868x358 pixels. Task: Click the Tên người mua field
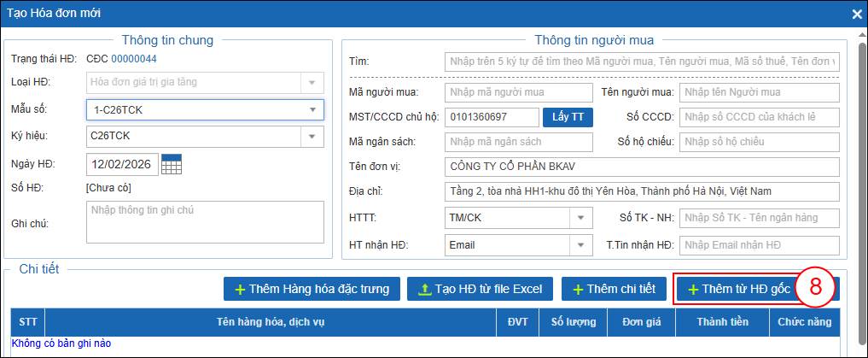click(x=759, y=92)
